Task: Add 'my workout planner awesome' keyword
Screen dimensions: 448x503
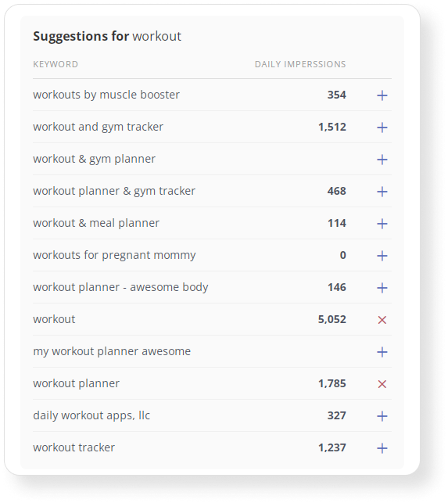Action: click(382, 352)
